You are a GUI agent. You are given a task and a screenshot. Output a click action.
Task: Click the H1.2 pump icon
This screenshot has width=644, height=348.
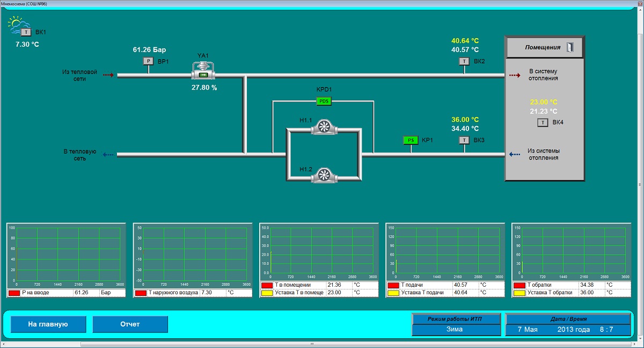click(323, 175)
